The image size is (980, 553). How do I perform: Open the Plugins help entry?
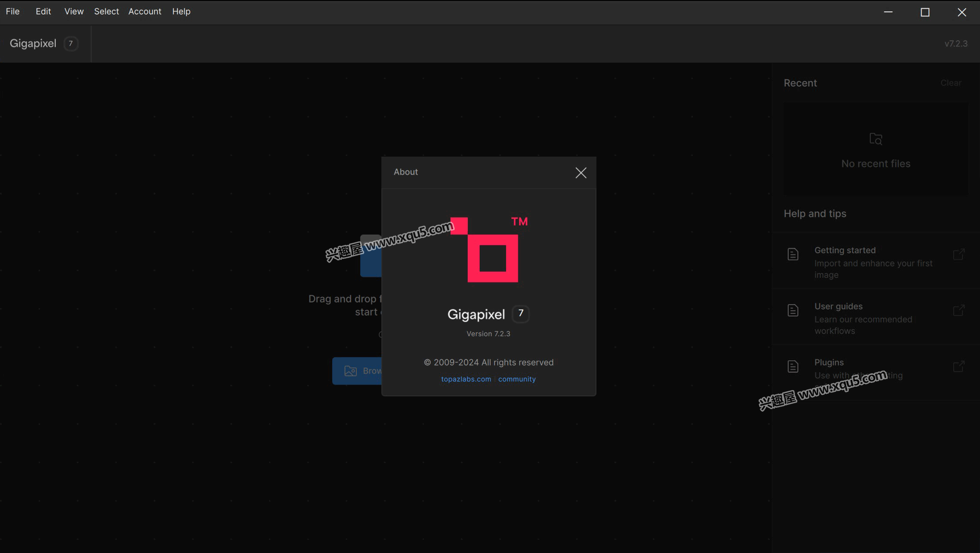876,373
